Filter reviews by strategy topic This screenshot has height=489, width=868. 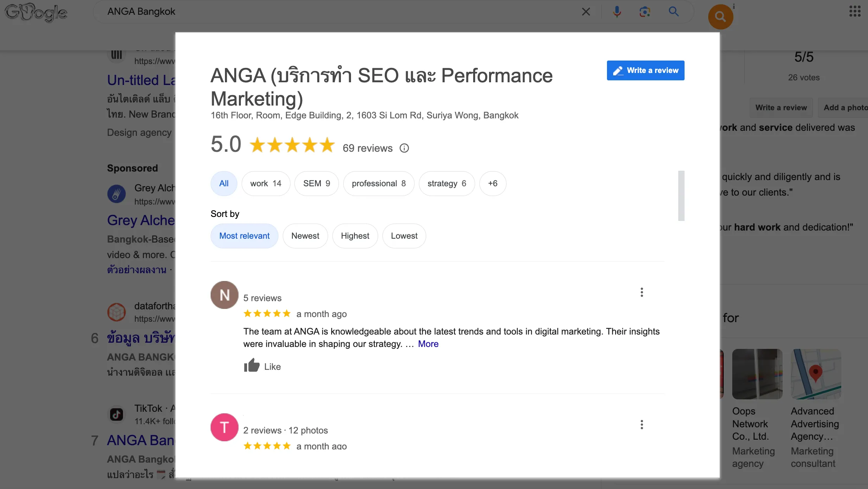click(447, 184)
